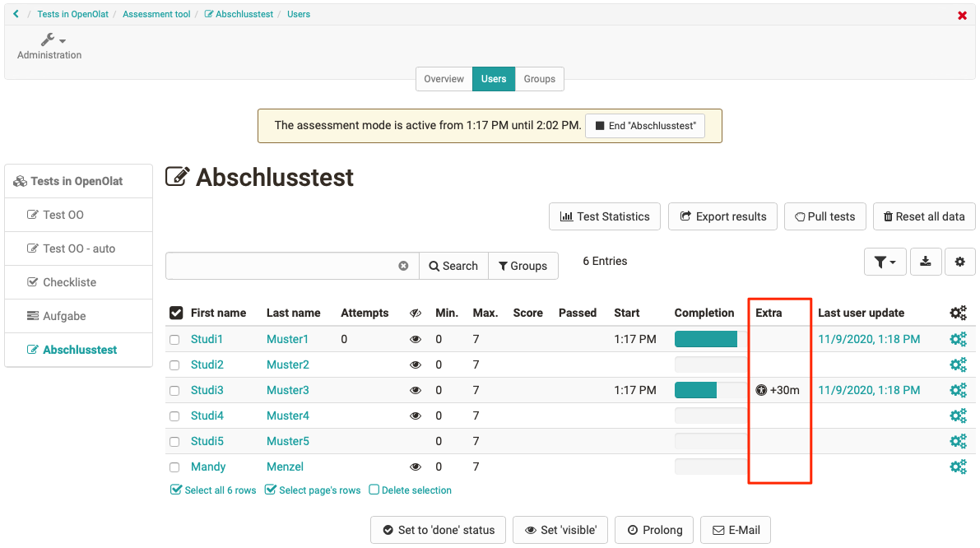Open the table download icon button

click(x=926, y=262)
